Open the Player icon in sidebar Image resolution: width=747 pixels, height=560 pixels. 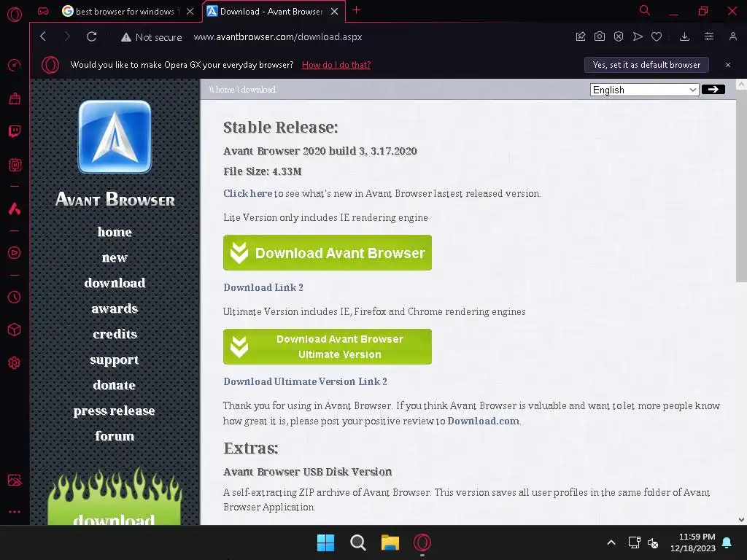tap(15, 252)
